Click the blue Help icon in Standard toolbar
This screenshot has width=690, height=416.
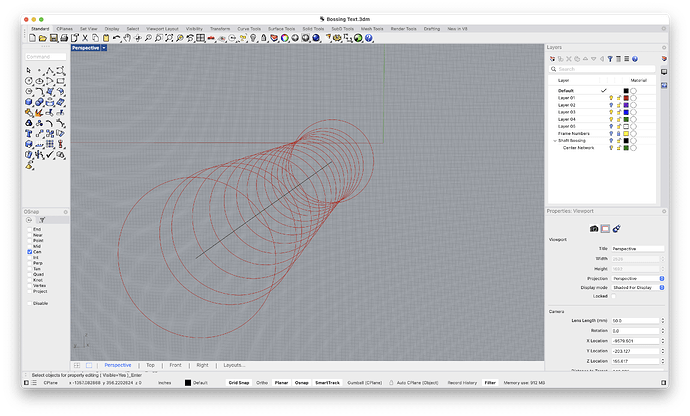[369, 38]
